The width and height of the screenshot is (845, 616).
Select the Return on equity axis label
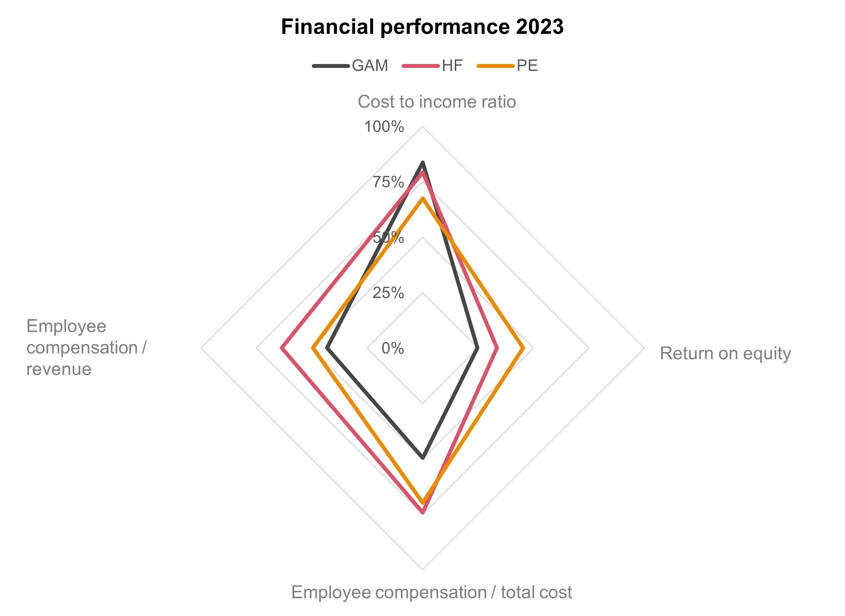tap(725, 353)
